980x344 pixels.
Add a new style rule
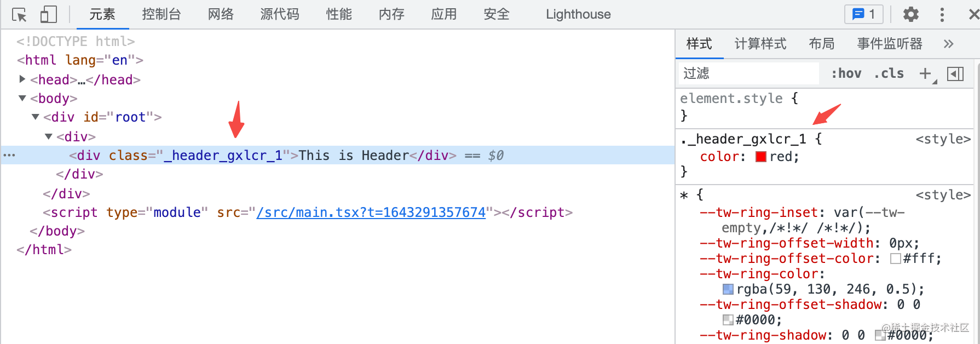[x=925, y=73]
